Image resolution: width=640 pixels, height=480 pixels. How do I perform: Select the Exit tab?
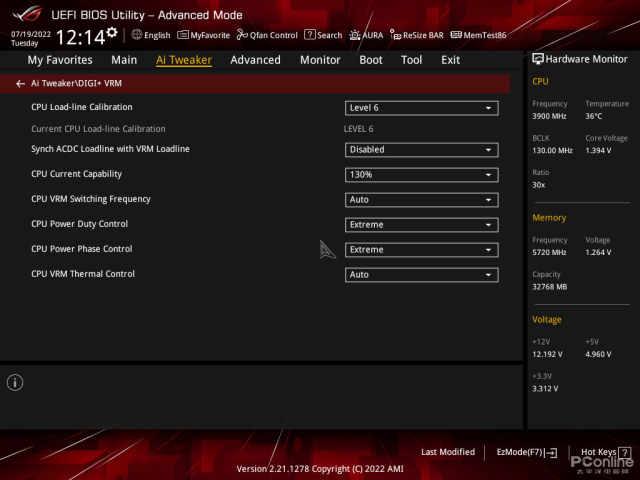[451, 60]
